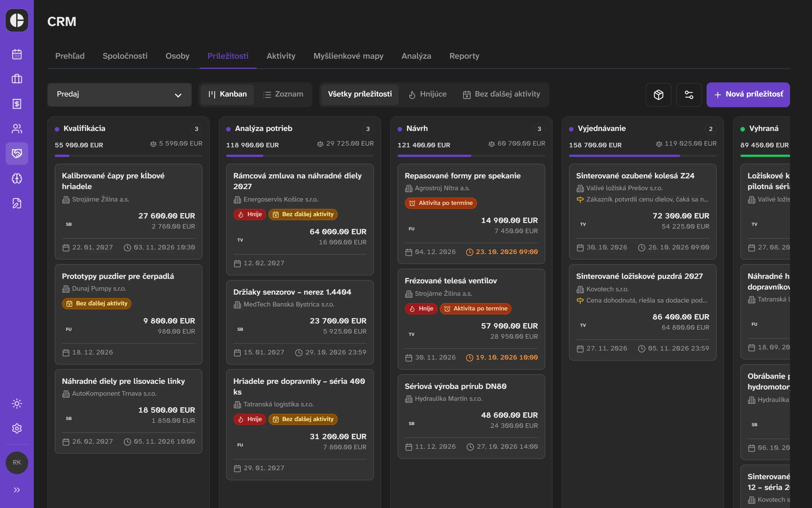Open the Sinterované ložiskové puzdrá 2027 card

pos(643,312)
